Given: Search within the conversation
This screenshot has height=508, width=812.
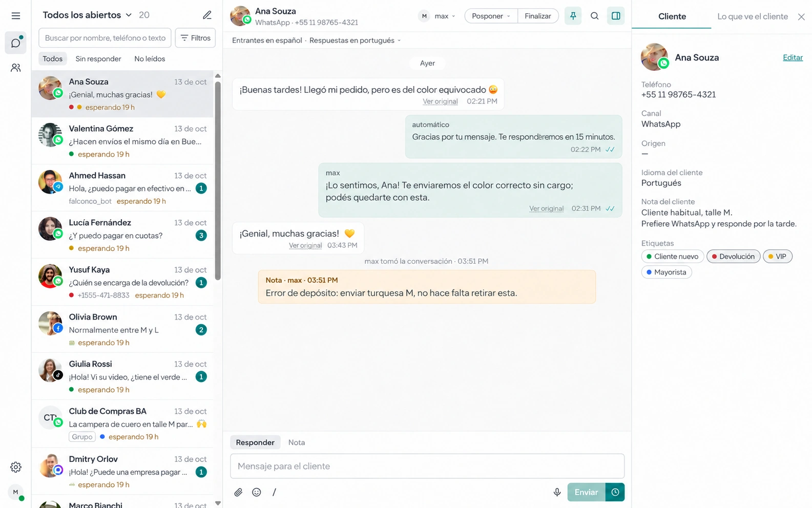Looking at the screenshot, I should coord(595,16).
